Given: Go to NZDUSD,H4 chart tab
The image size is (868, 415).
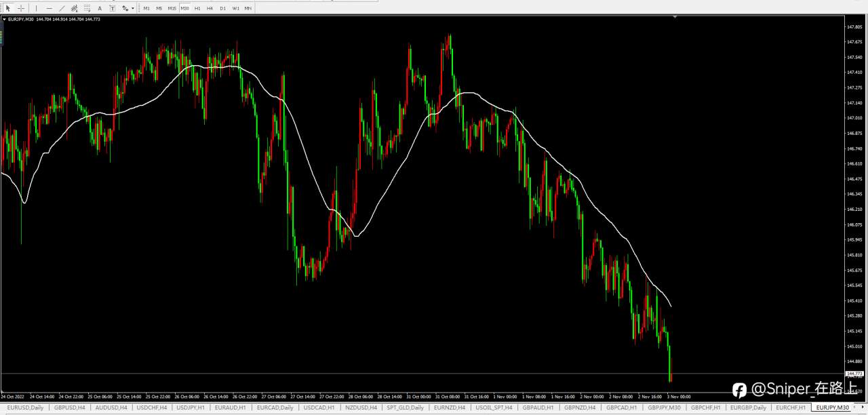Looking at the screenshot, I should click(361, 408).
